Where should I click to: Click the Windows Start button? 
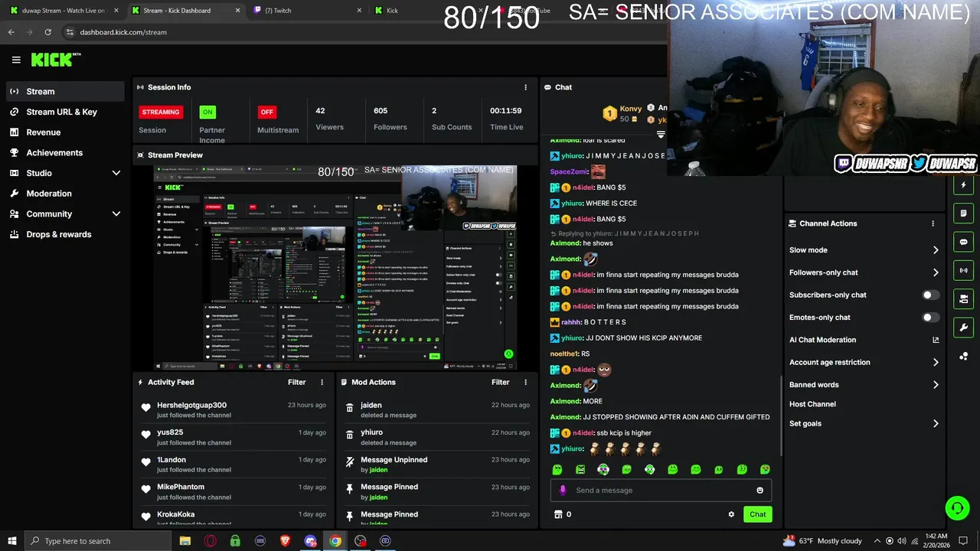coord(11,541)
